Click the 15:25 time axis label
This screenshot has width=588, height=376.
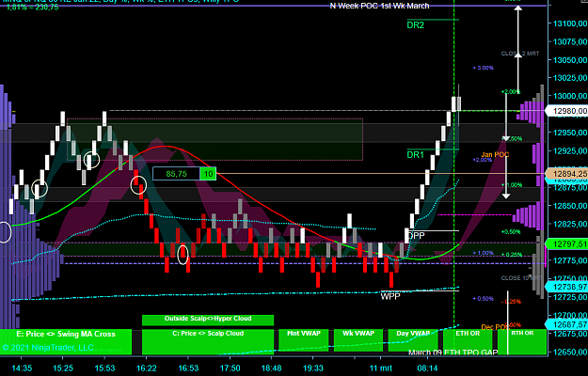63,368
